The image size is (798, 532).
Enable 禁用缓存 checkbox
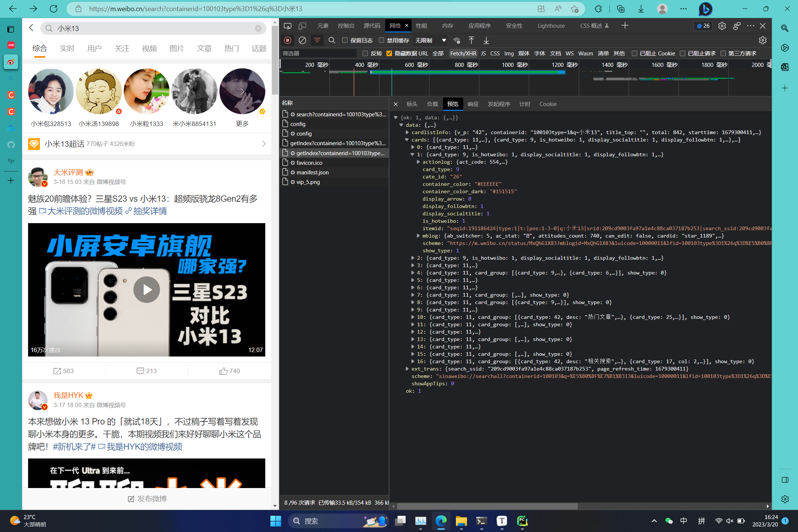381,40
